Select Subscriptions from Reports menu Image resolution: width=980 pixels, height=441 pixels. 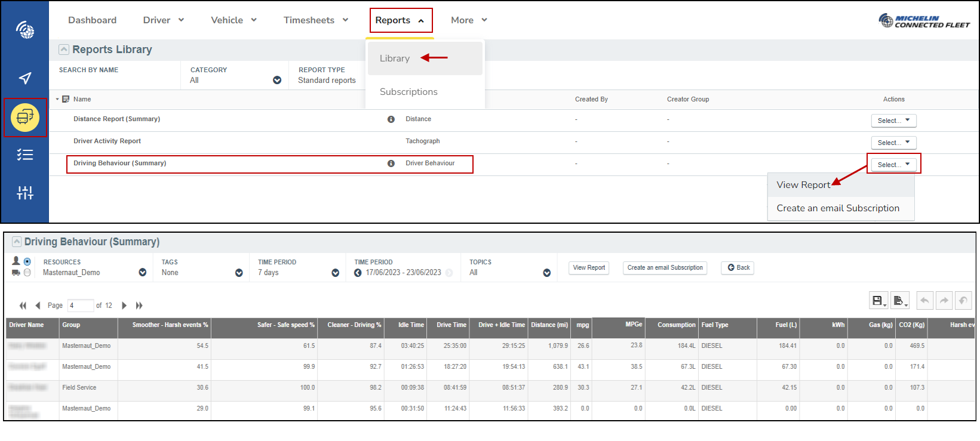pyautogui.click(x=408, y=92)
